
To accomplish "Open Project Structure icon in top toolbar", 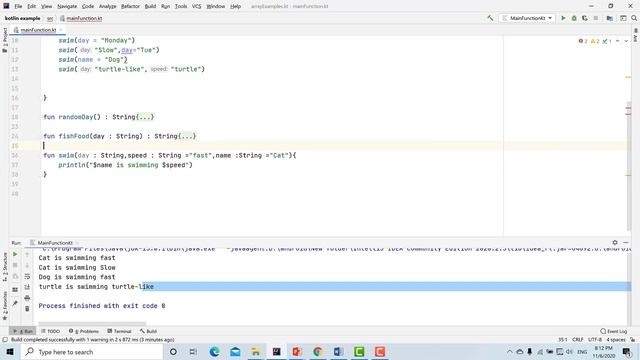I will (x=609, y=18).
